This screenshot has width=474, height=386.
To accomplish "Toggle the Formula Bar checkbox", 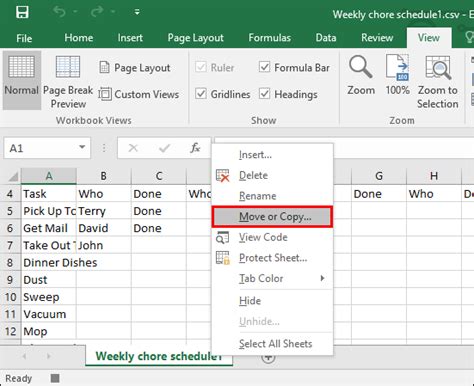I will click(264, 67).
